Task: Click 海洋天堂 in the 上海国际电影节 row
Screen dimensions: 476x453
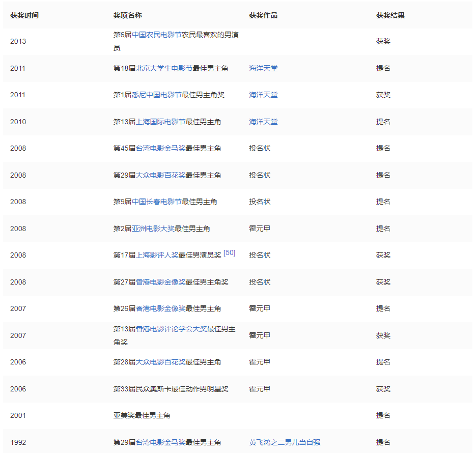Action: point(263,122)
